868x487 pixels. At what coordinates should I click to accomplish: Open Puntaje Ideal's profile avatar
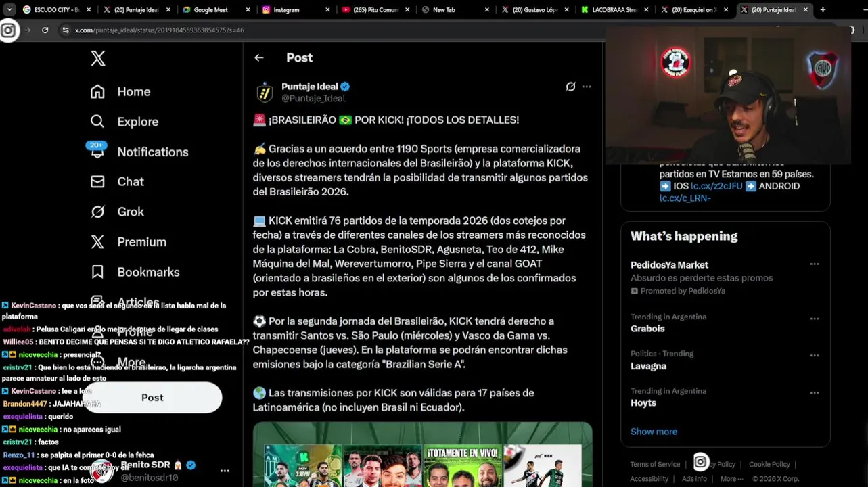(x=265, y=92)
